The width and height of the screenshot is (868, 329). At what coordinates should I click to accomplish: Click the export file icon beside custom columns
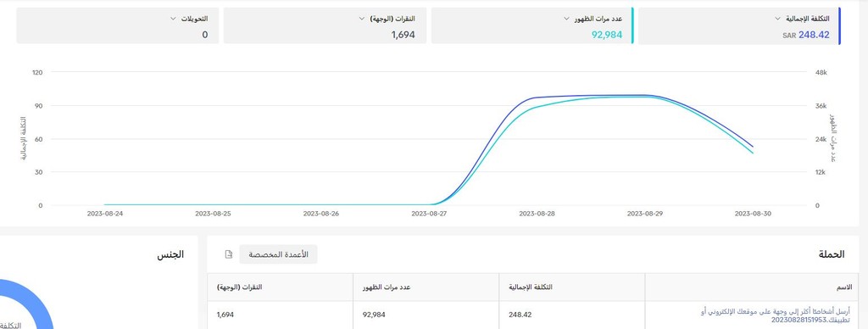coord(229,254)
